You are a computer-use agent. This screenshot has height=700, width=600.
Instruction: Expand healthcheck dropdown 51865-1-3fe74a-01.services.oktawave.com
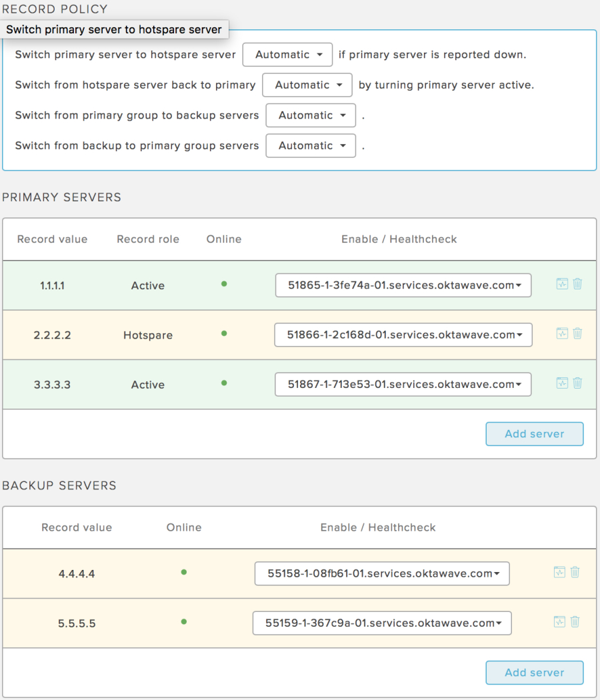point(403,285)
